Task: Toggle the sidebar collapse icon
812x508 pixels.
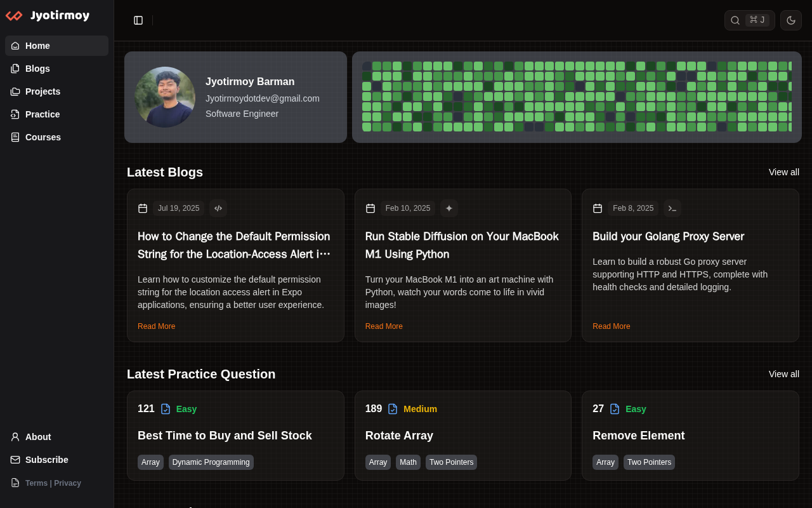Action: (x=138, y=20)
